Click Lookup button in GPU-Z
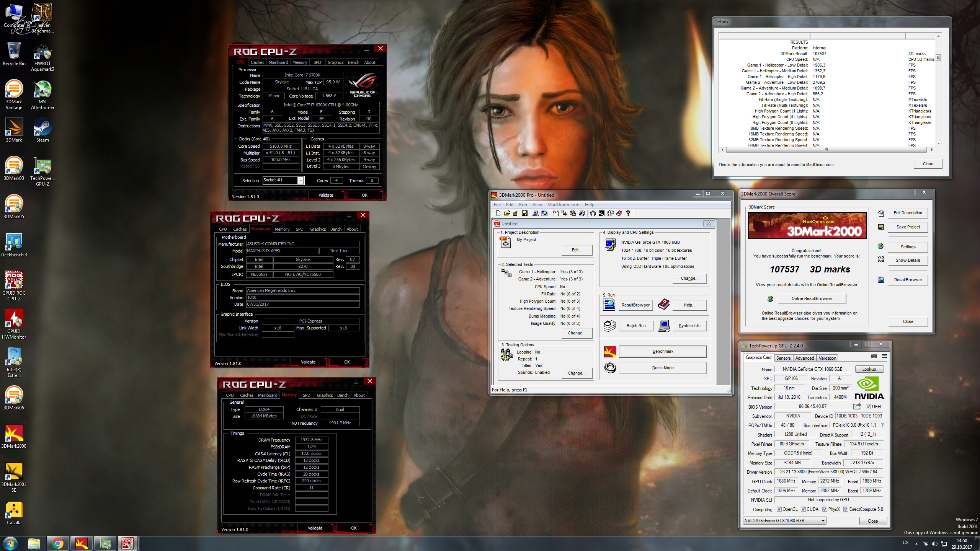980x551 pixels. point(869,369)
